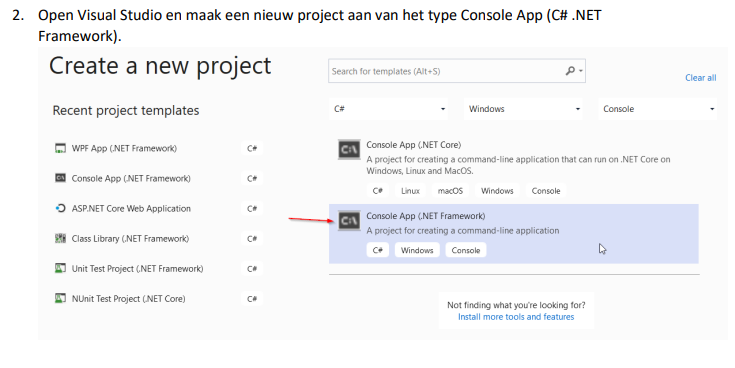The image size is (735, 368).
Task: Select NUnit Test Project (.NET Core) recent template
Action: (x=128, y=299)
